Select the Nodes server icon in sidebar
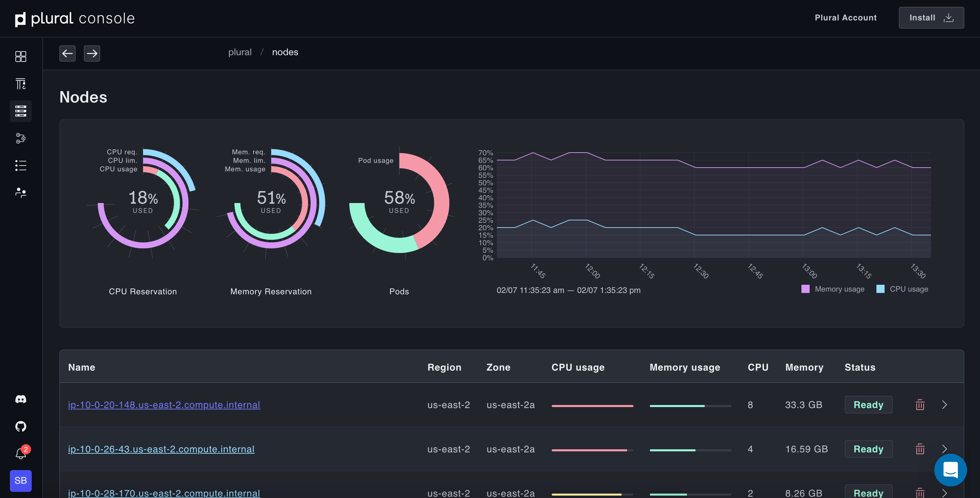The height and width of the screenshot is (498, 980). coord(20,111)
